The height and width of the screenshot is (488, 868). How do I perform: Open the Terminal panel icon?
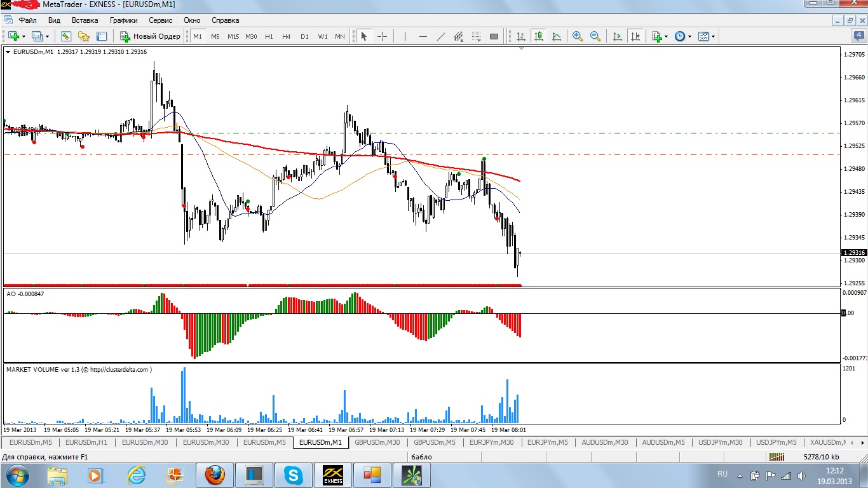pos(101,36)
